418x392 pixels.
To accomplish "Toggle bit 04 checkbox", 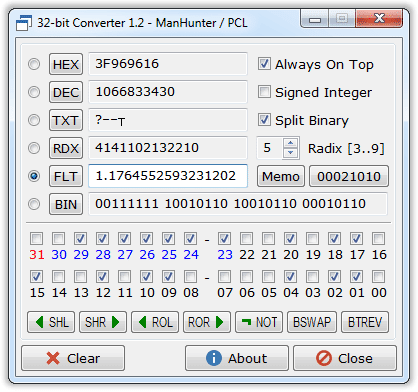I will click(x=291, y=277).
